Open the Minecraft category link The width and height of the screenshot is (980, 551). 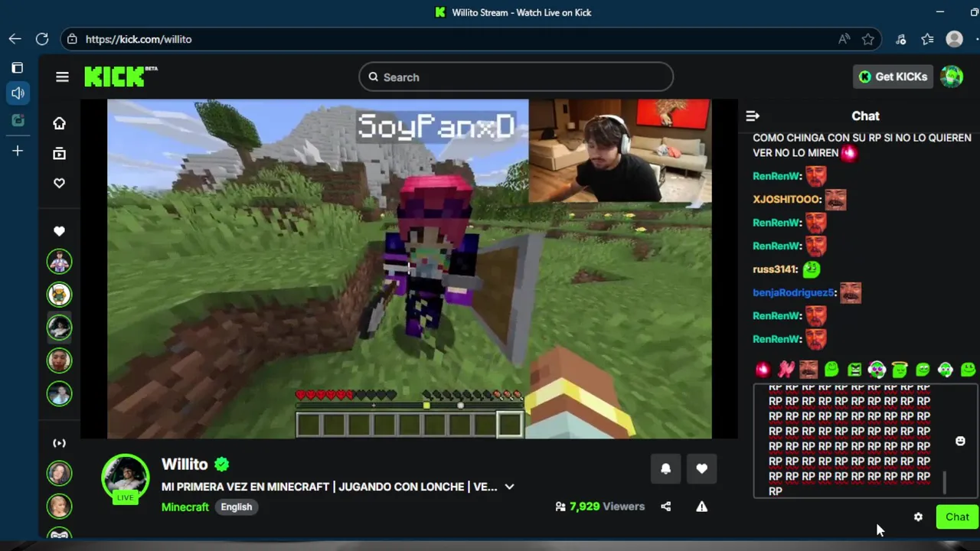pos(185,507)
